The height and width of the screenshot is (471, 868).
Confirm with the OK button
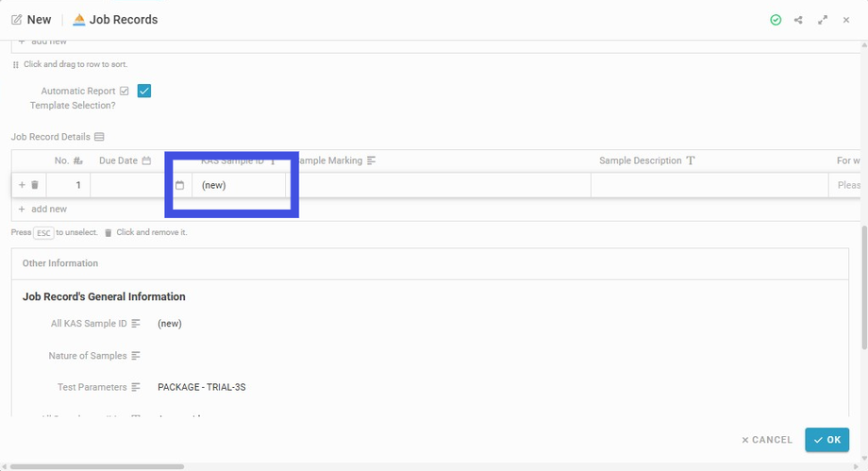point(827,440)
